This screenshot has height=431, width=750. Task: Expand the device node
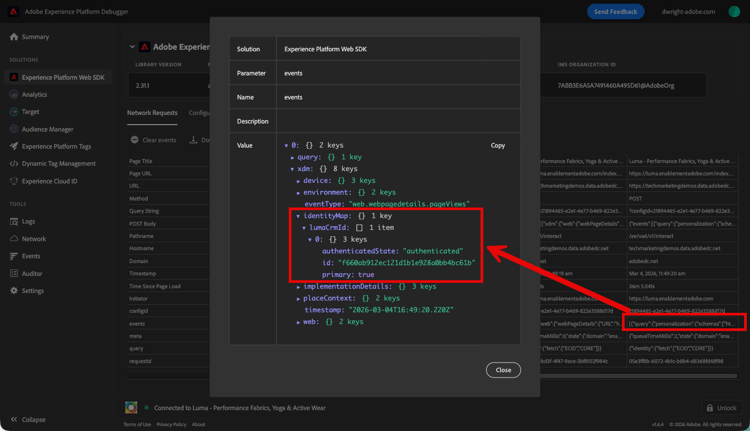click(298, 181)
